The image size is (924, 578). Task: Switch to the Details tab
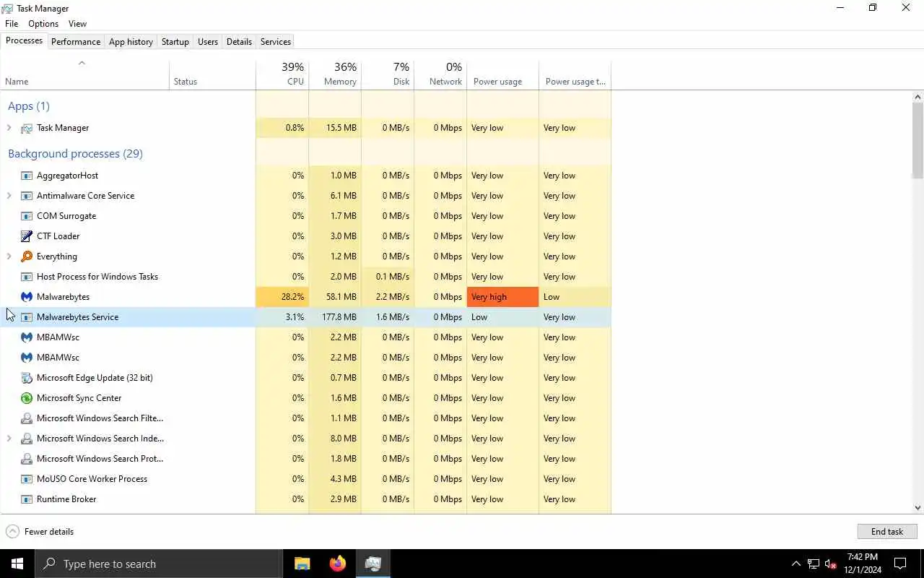coord(239,42)
